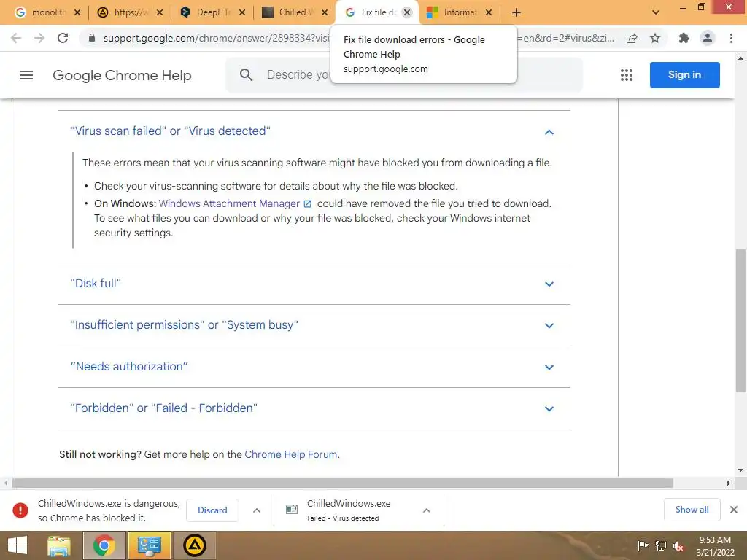Click Show all downloads

tap(692, 510)
